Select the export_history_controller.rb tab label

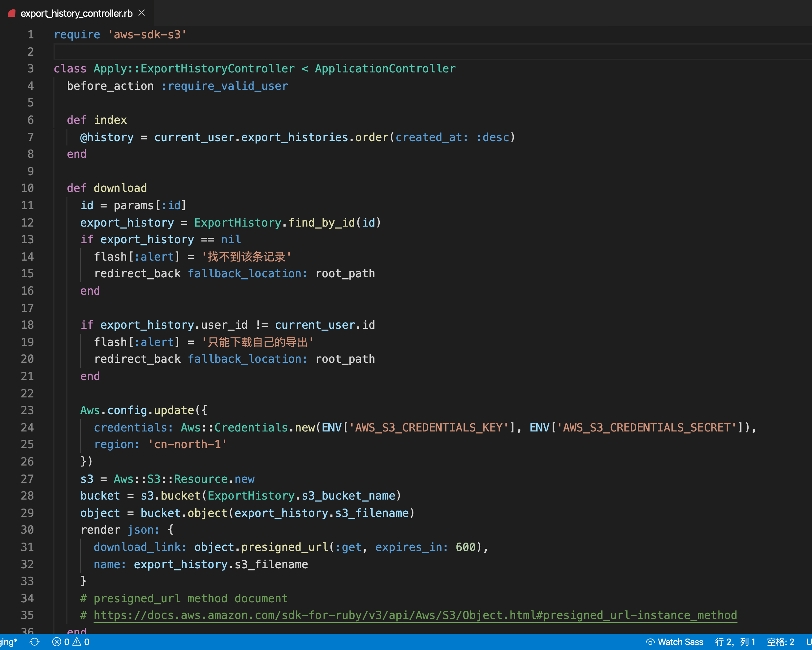(x=76, y=13)
